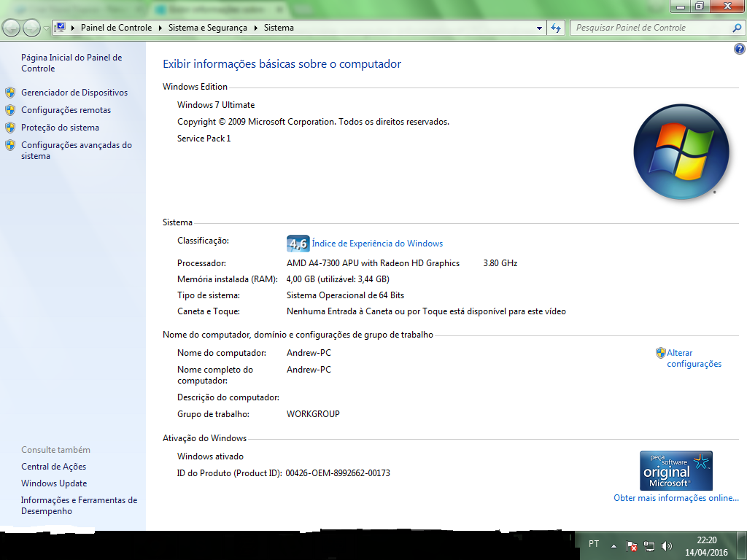747x560 pixels.
Task: Click shield icon beside Configurações remotas
Action: click(10, 110)
